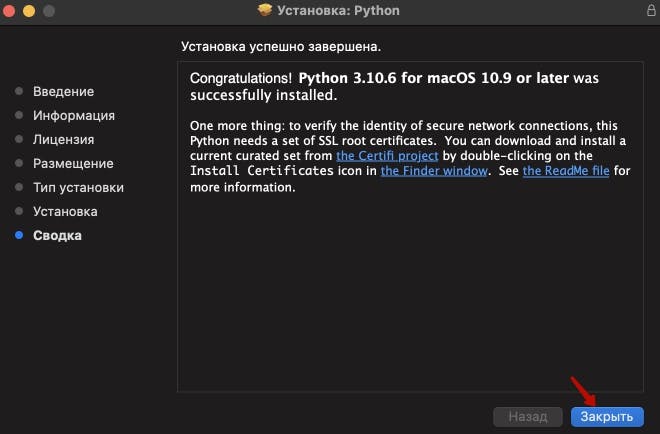Screen dimensions: 660x434
Task: Select the Информация step in sidebar
Action: click(74, 115)
